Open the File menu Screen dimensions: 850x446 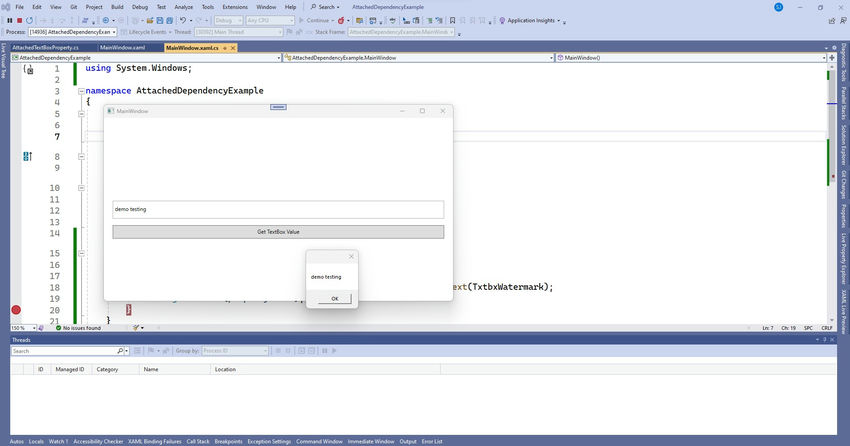(20, 7)
